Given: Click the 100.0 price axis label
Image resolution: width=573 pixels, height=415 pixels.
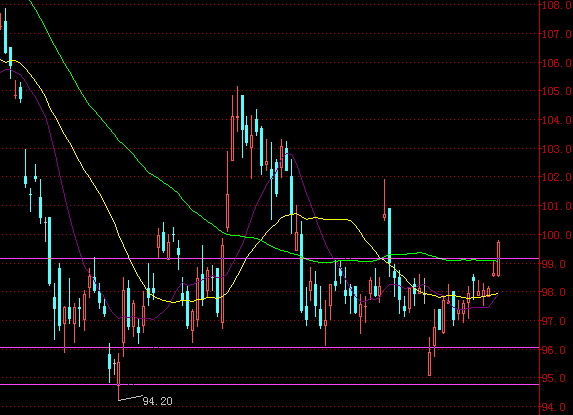Looking at the screenshot, I should coord(557,235).
